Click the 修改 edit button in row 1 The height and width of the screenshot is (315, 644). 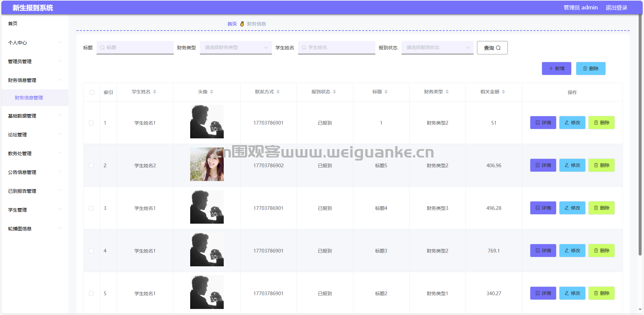pyautogui.click(x=572, y=123)
